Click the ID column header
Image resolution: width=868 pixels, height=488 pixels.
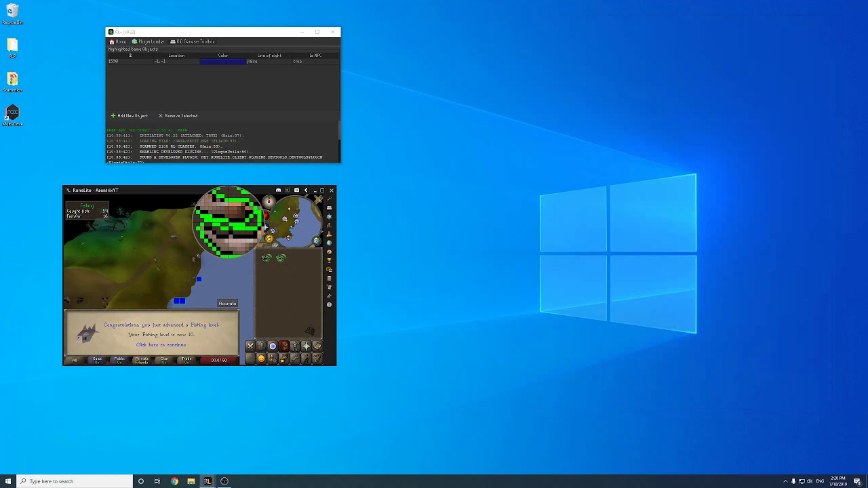click(x=130, y=56)
